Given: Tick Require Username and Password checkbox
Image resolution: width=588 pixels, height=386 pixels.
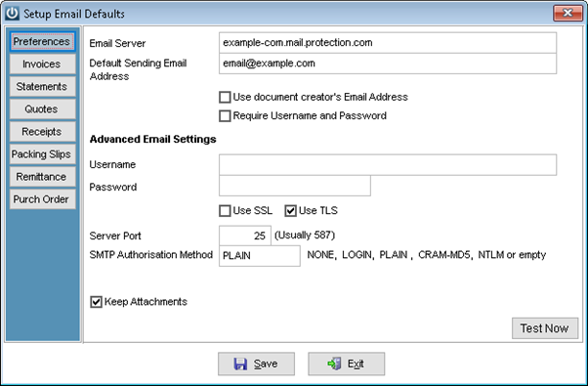Looking at the screenshot, I should [225, 116].
